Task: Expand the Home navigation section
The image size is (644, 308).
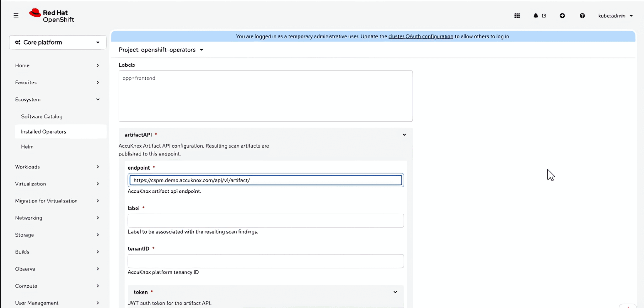Action: 57,65
